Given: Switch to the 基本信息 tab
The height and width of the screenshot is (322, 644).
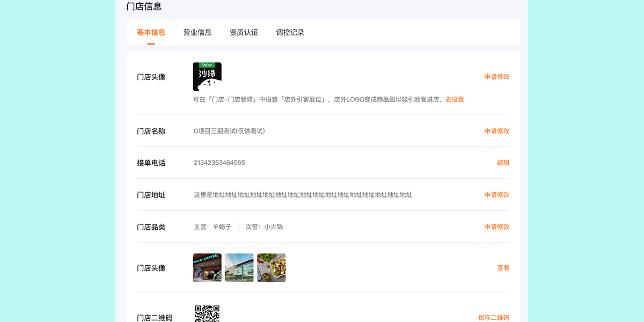Looking at the screenshot, I should (x=151, y=32).
